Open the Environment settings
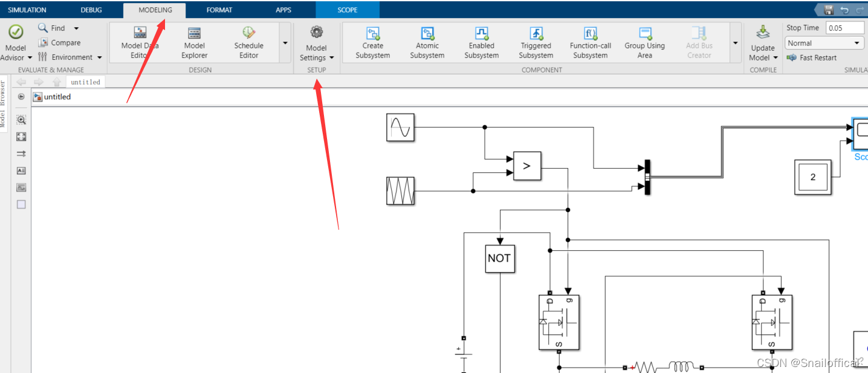Screen dimensions: 868x373 pyautogui.click(x=65, y=57)
